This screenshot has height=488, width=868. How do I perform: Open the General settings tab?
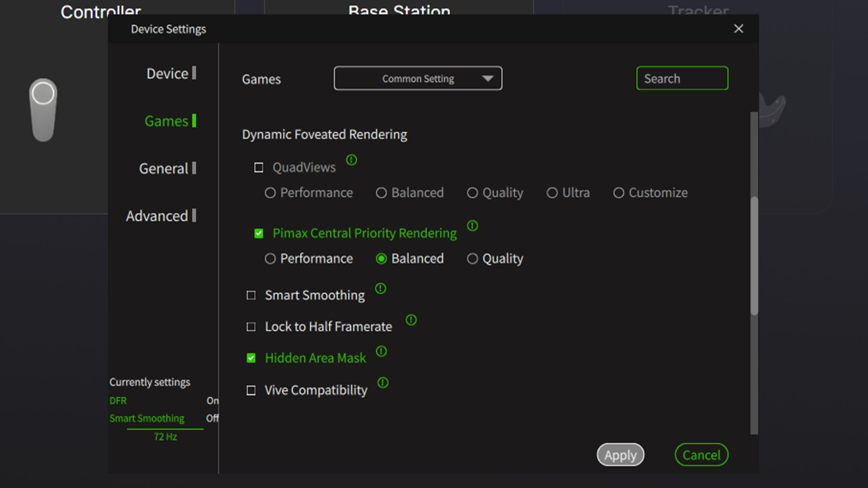click(x=167, y=168)
